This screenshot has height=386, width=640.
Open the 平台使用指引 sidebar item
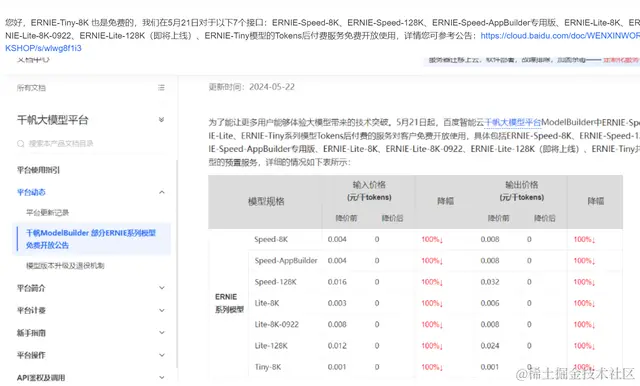point(38,170)
